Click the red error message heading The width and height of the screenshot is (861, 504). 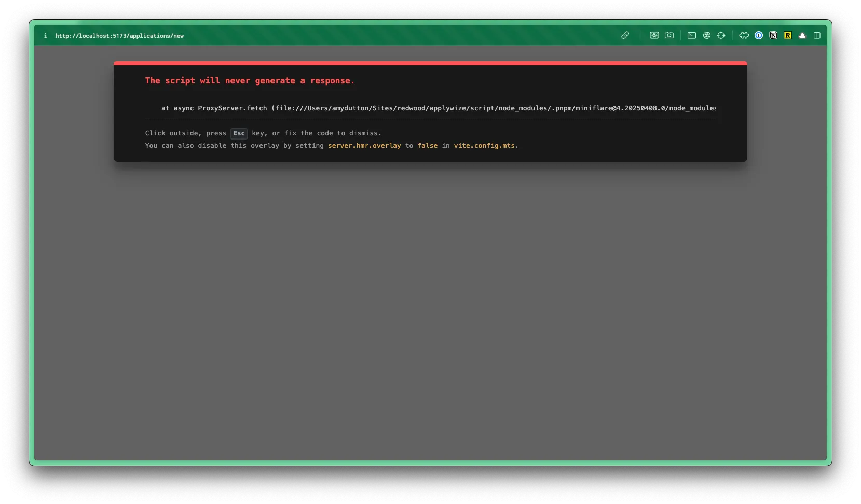pos(250,81)
